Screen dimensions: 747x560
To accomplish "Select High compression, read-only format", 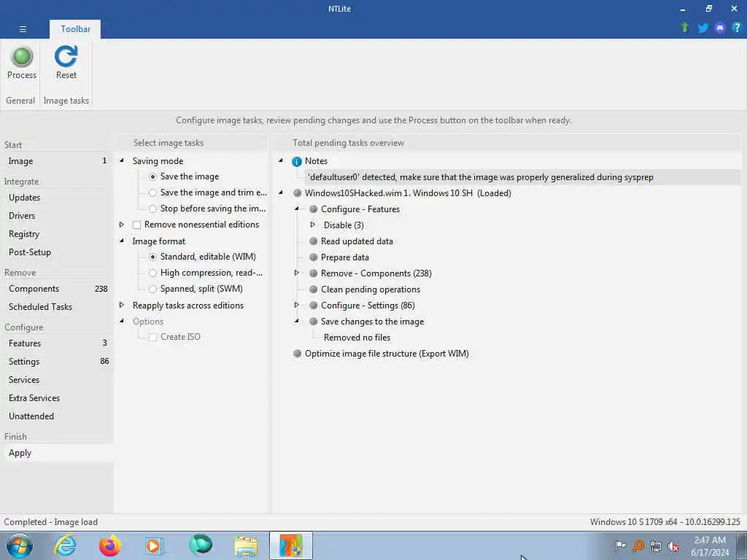I will click(x=152, y=273).
